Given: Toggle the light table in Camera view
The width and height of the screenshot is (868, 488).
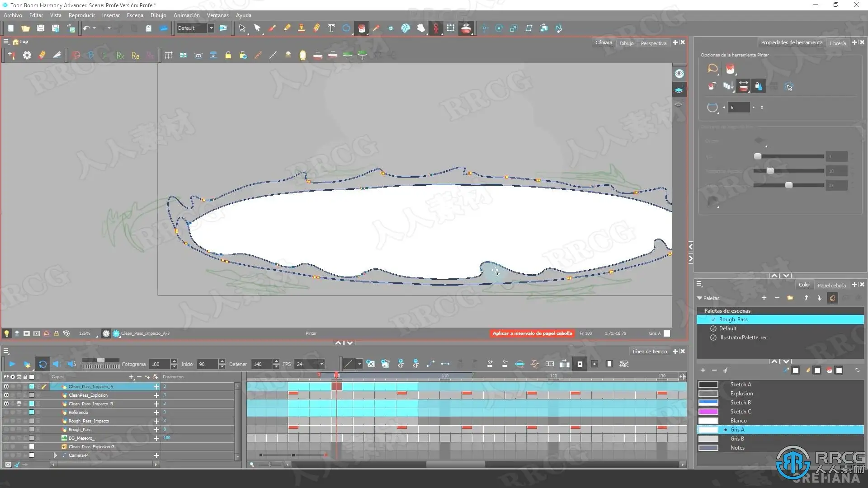Looking at the screenshot, I should tap(6, 333).
